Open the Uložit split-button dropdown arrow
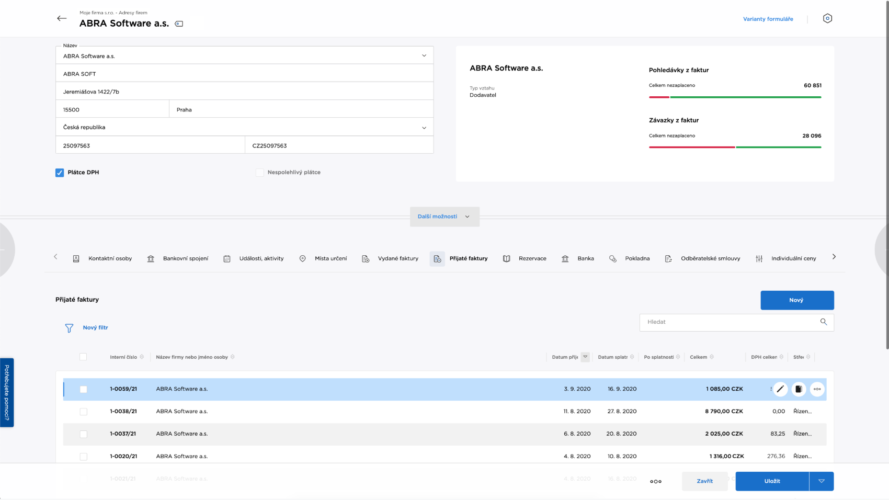Image resolution: width=889 pixels, height=500 pixels. [x=822, y=481]
